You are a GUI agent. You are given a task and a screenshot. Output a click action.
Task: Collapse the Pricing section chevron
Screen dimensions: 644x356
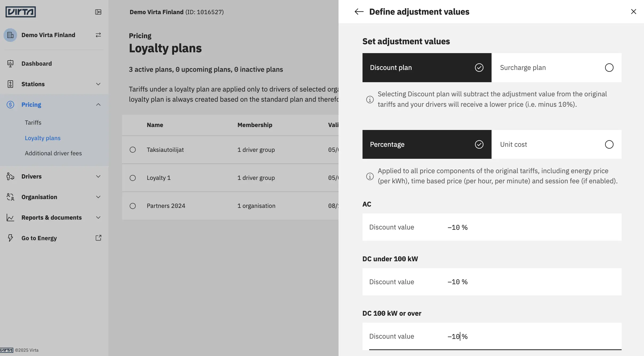98,105
